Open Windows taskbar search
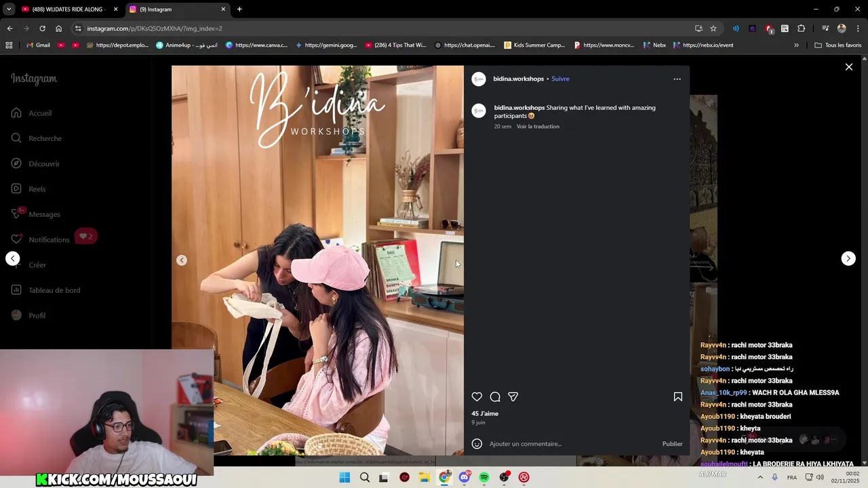 [x=365, y=478]
